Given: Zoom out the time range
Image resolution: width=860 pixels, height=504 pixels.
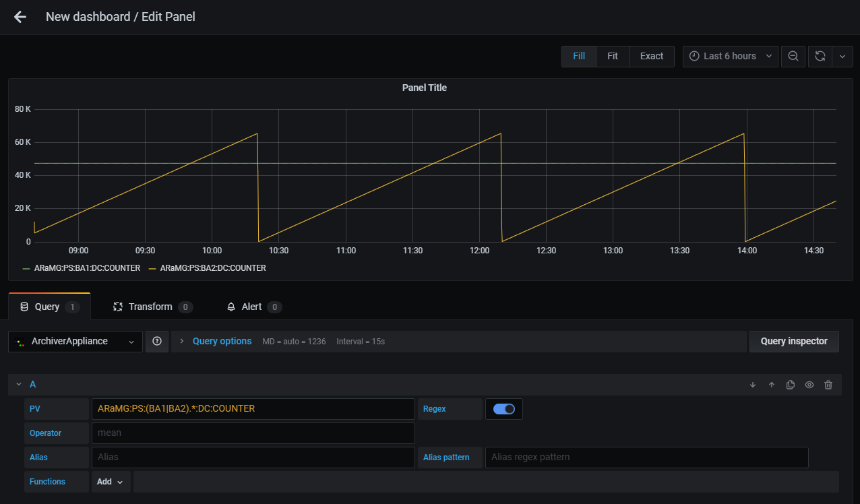Looking at the screenshot, I should click(x=793, y=56).
